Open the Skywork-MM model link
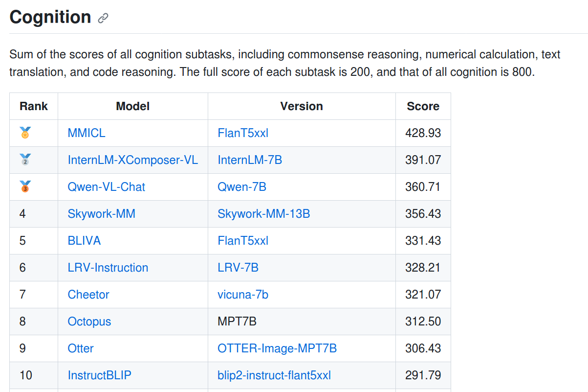Image resolution: width=588 pixels, height=392 pixels. (102, 214)
